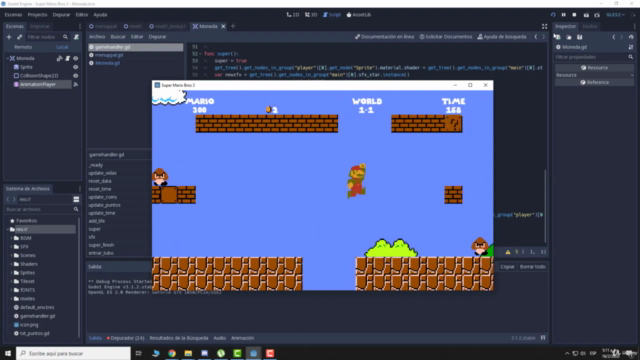The image size is (640, 360).
Task: Click the Borrar todo output button
Action: coord(532,267)
